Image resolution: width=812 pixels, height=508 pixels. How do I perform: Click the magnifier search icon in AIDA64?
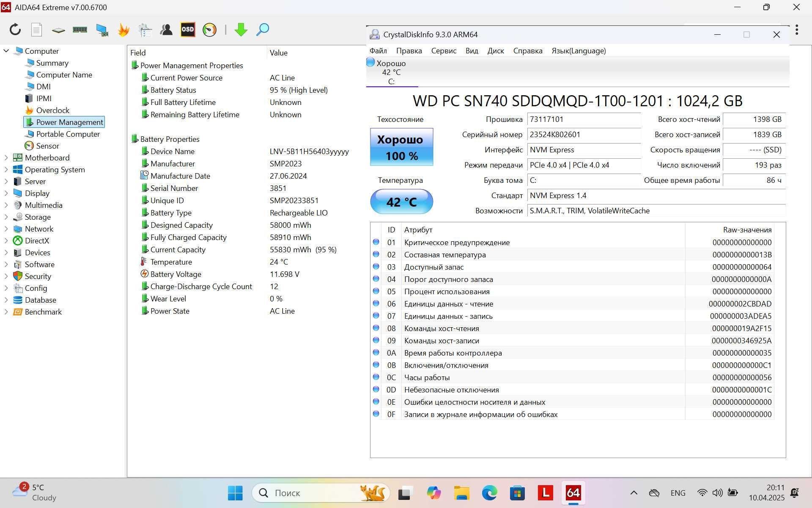pos(263,30)
